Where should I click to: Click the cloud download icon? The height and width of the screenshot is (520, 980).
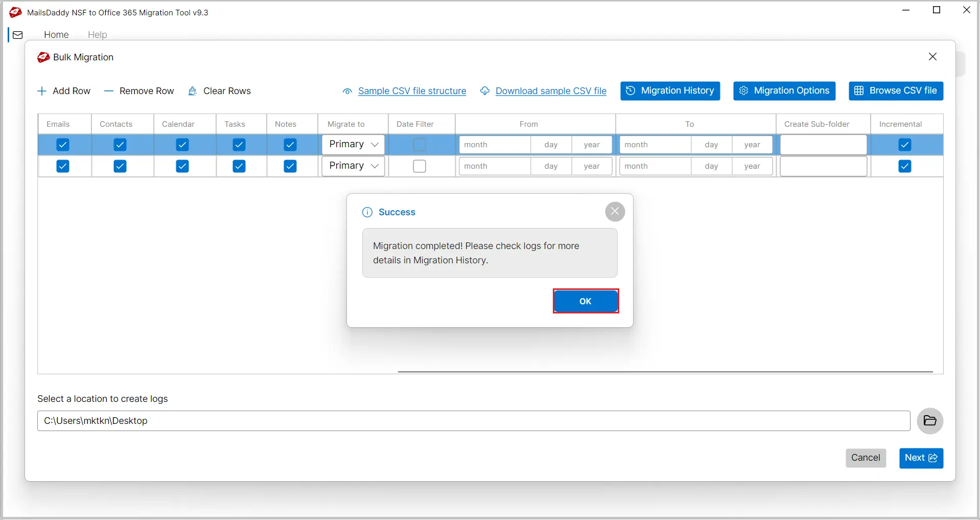tap(485, 91)
